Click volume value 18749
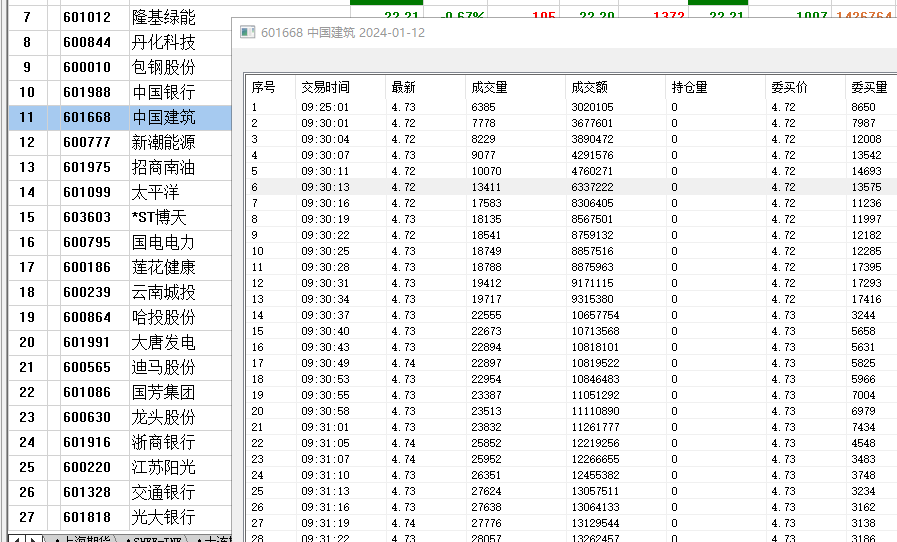The image size is (897, 542). click(x=486, y=251)
